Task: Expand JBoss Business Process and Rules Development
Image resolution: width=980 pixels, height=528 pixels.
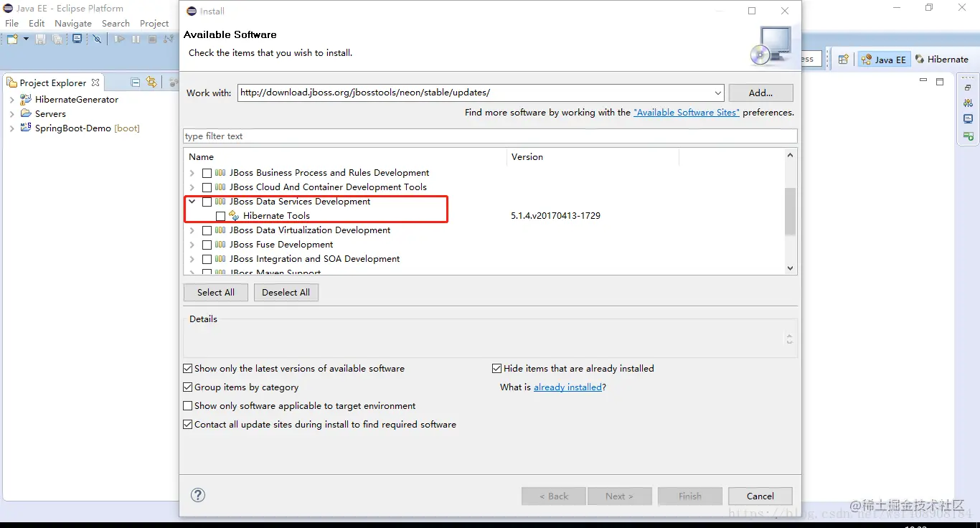Action: [x=192, y=173]
